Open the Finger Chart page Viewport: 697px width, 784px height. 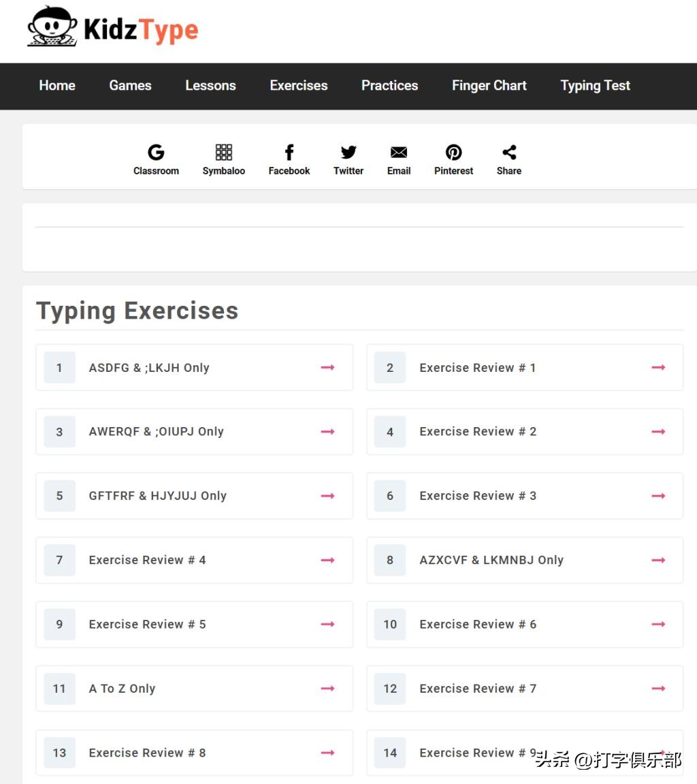click(489, 86)
